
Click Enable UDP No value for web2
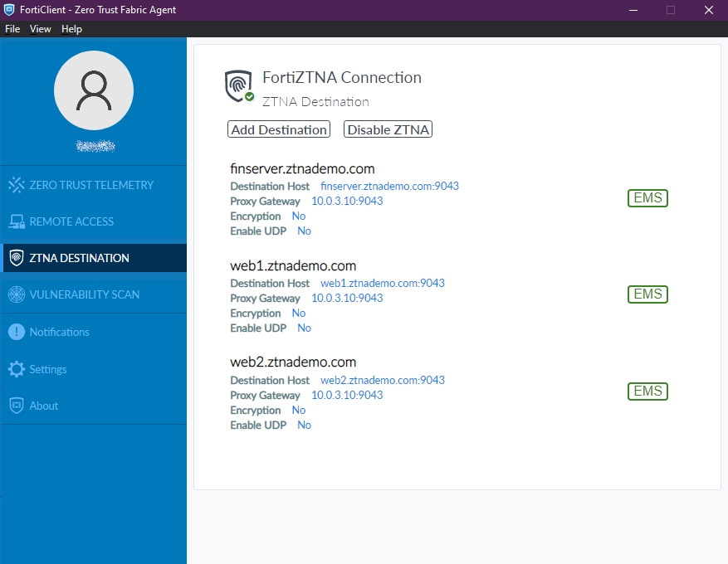coord(304,425)
